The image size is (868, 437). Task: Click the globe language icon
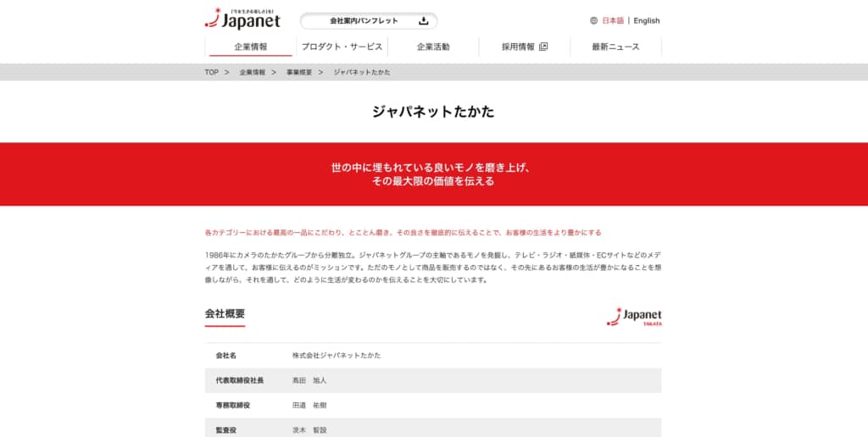pyautogui.click(x=593, y=20)
